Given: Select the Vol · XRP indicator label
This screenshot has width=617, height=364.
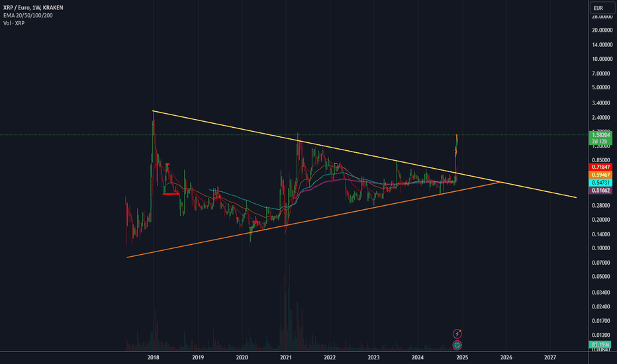Looking at the screenshot, I should click(14, 23).
